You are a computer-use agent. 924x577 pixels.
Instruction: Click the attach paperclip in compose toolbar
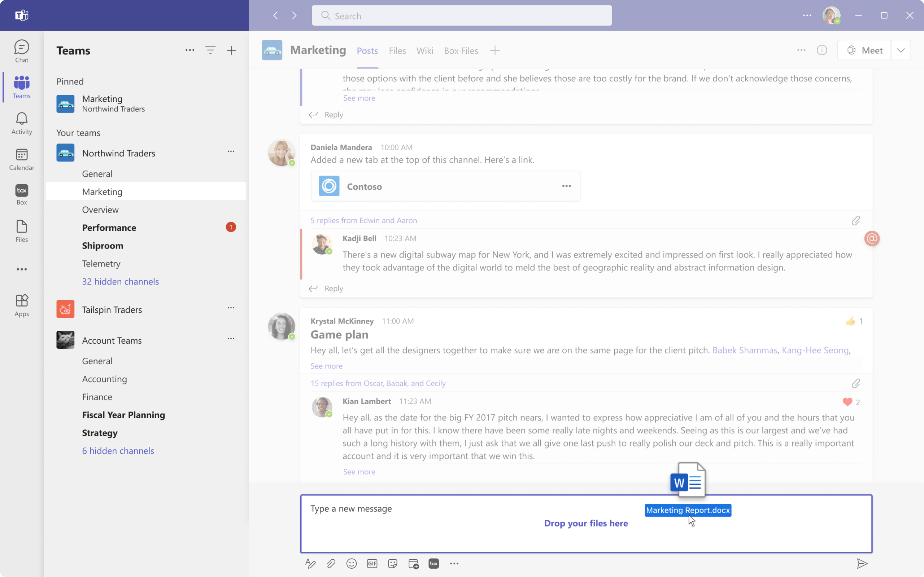(331, 563)
